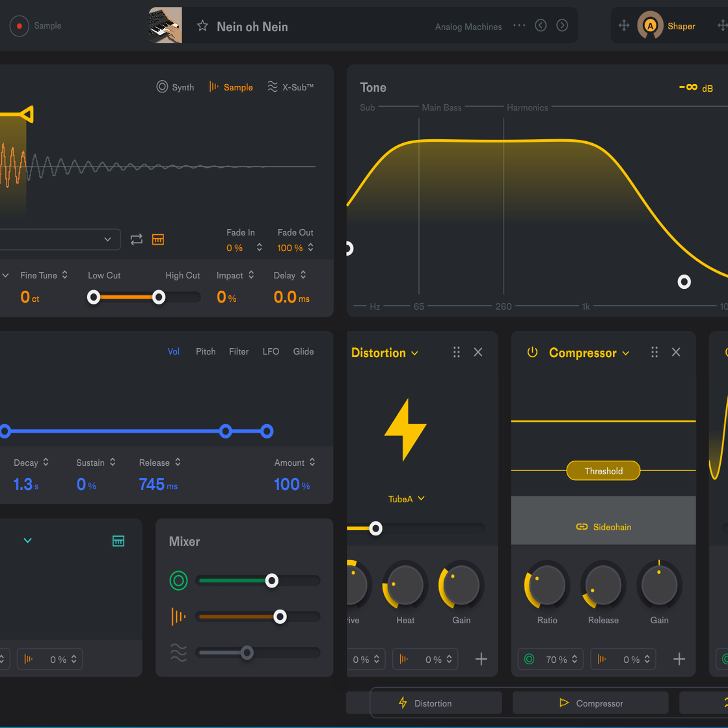Click the Threshold button in Compressor
The width and height of the screenshot is (728, 728).
tap(603, 470)
